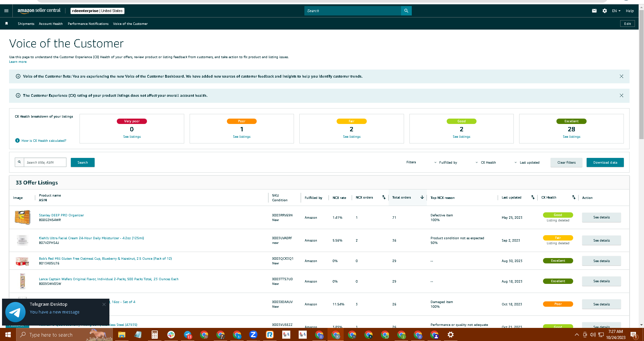Open the rdeenterprise United States account switcher
Viewport: 644px width, 341px height.
[x=97, y=11]
